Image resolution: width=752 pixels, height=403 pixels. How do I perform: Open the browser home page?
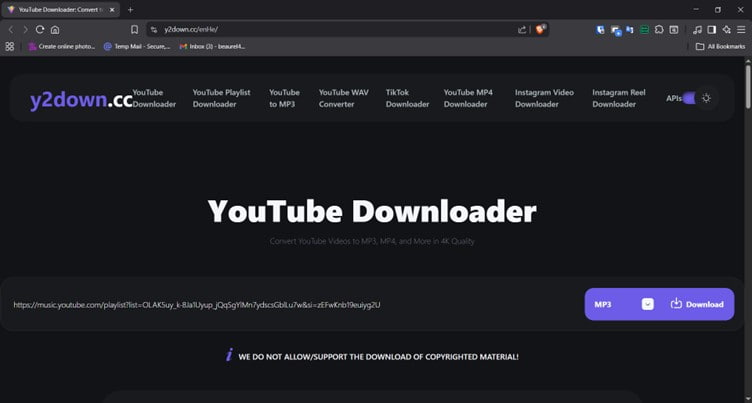click(55, 30)
